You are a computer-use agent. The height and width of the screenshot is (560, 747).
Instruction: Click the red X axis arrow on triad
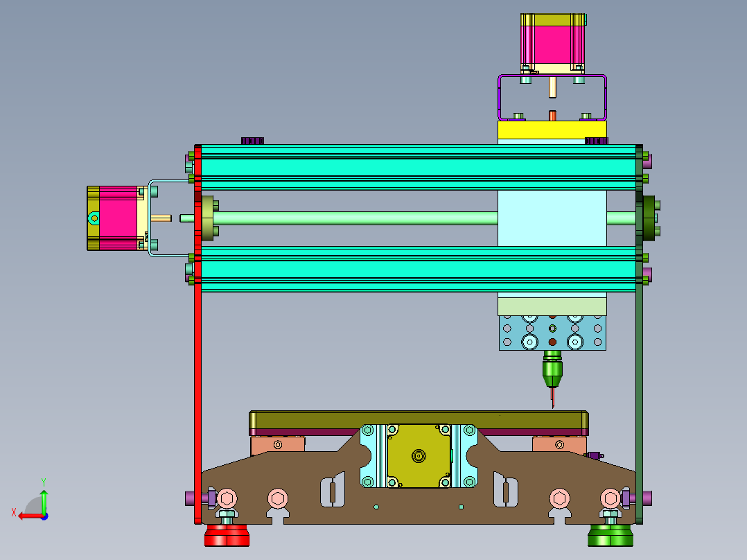tap(30, 516)
